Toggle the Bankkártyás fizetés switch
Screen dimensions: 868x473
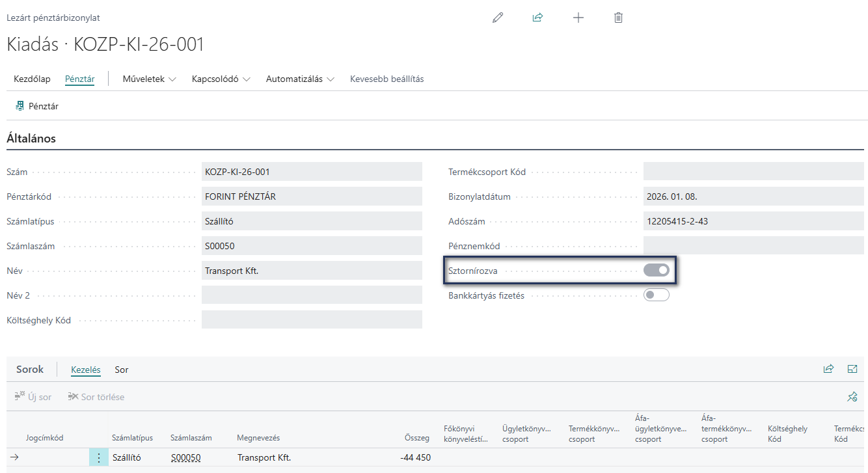656,295
